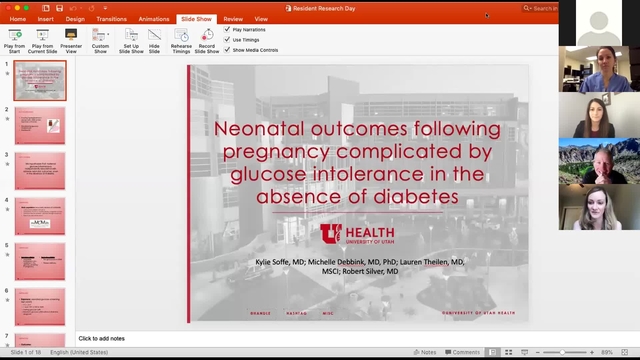Start Rehearse Timings
640x360 pixels.
click(181, 41)
